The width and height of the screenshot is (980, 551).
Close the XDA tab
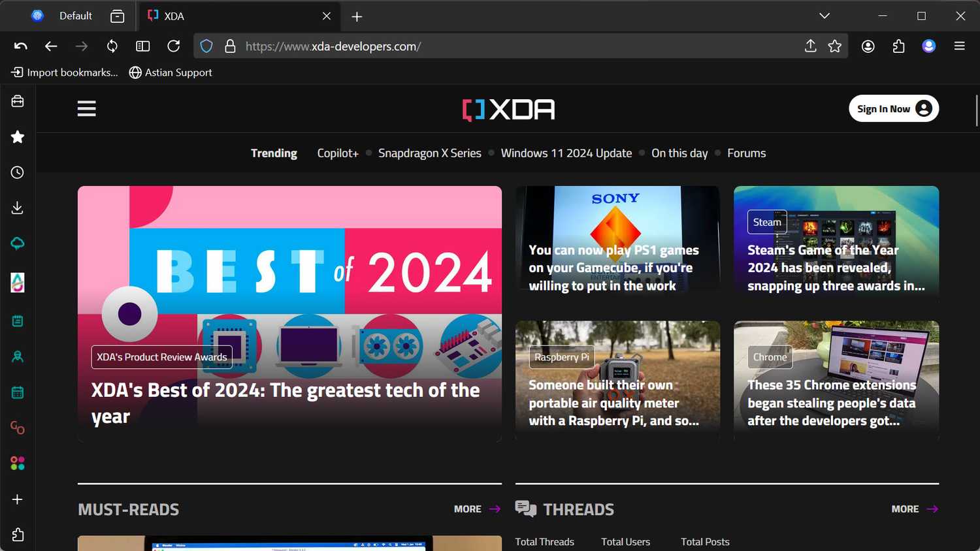[327, 16]
